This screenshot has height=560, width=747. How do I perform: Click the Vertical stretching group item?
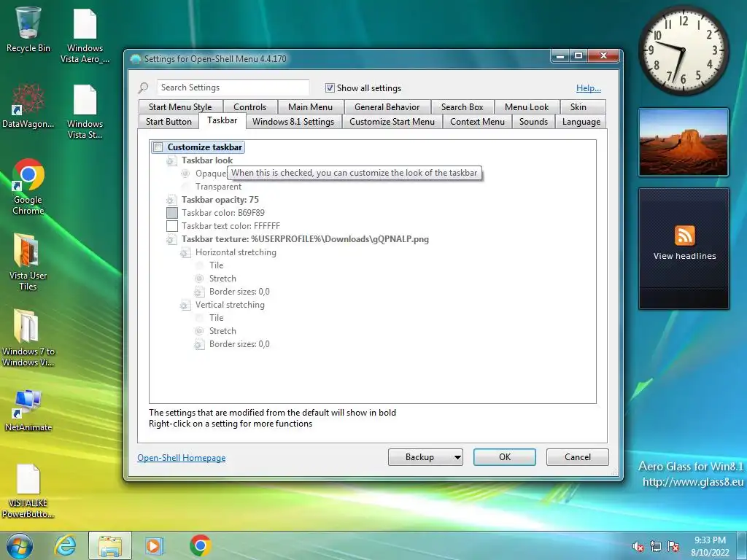point(230,305)
